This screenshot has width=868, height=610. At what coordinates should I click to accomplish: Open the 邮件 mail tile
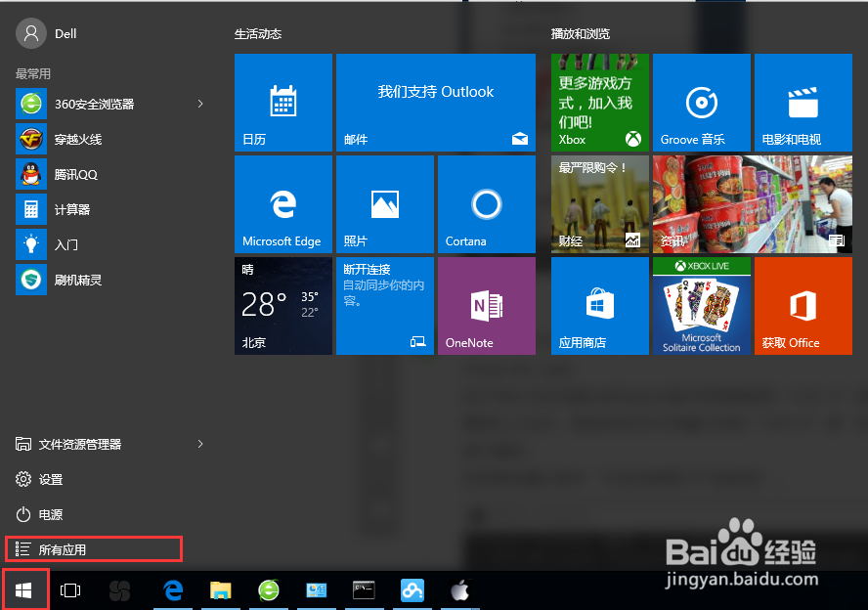pyautogui.click(x=436, y=103)
